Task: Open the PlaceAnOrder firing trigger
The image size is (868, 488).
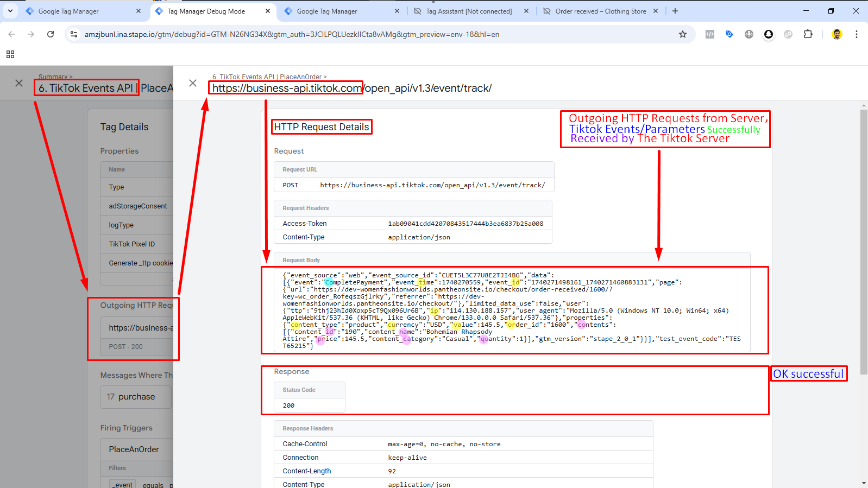Action: 137,449
